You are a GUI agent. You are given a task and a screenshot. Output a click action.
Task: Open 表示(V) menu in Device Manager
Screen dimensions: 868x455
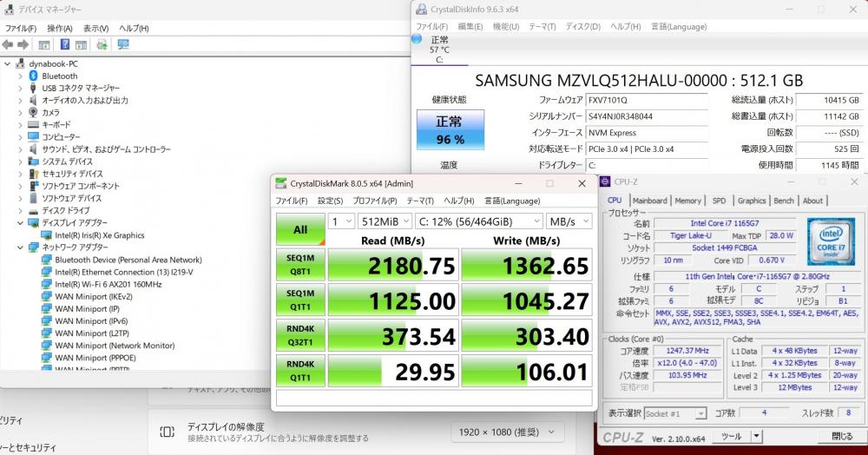(95, 29)
